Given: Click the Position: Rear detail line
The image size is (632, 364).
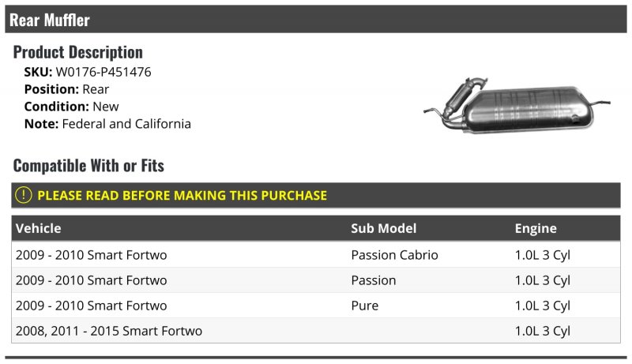Looking at the screenshot, I should pyautogui.click(x=66, y=89).
